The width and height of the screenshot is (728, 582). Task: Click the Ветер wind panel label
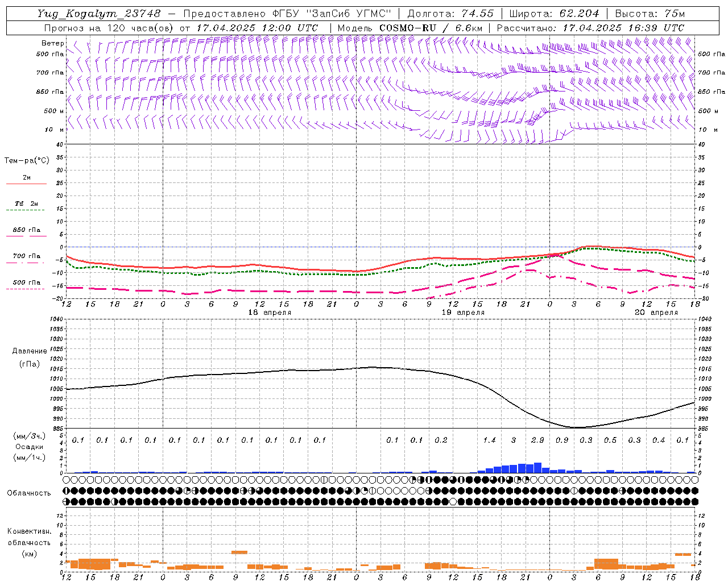pos(53,43)
